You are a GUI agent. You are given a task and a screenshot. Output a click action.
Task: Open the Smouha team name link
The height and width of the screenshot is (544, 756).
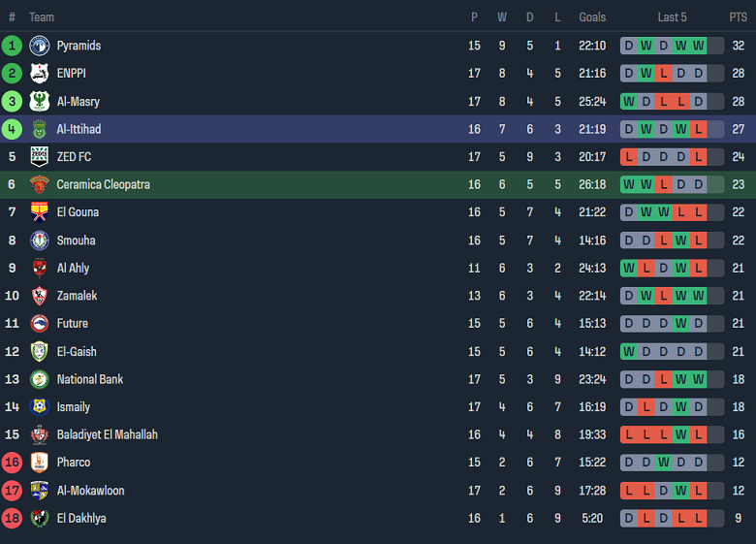[76, 240]
